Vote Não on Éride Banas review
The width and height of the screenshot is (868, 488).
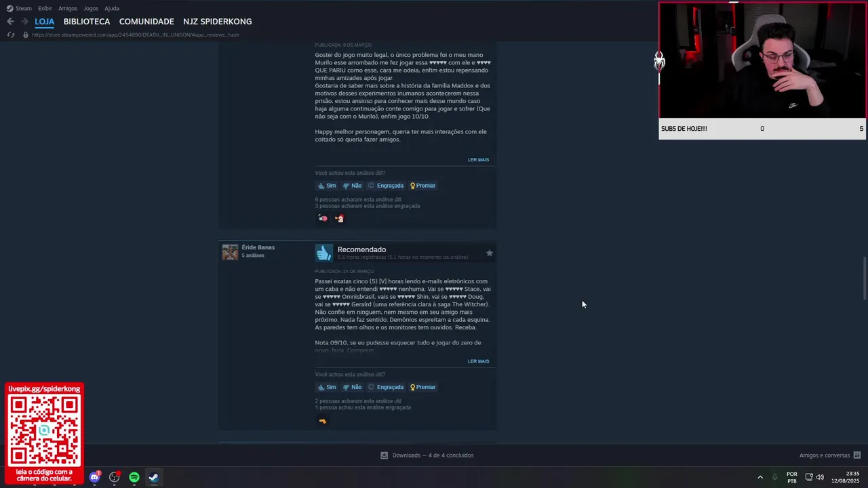[x=352, y=387]
